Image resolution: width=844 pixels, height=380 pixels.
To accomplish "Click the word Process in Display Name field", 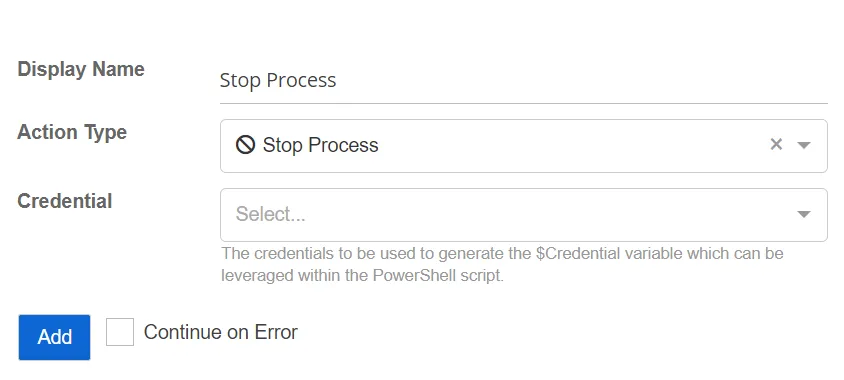I will click(x=301, y=81).
